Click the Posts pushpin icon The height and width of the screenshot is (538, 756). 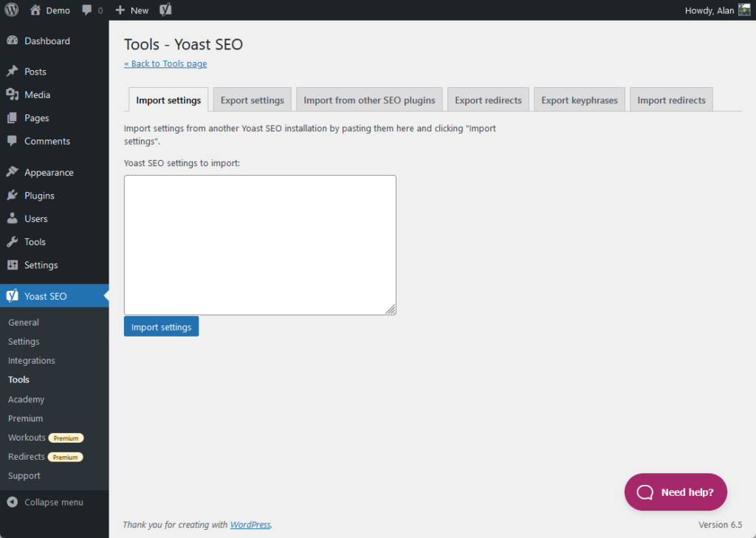13,72
